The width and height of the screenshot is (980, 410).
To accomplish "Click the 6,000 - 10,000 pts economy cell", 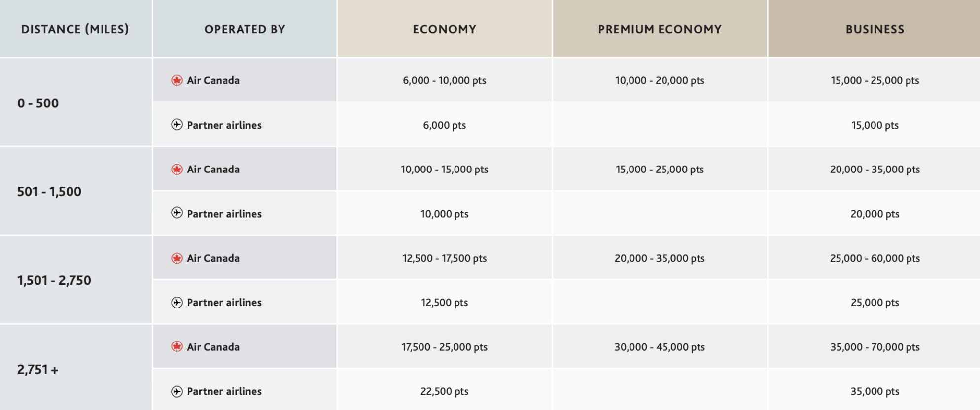I will [445, 80].
